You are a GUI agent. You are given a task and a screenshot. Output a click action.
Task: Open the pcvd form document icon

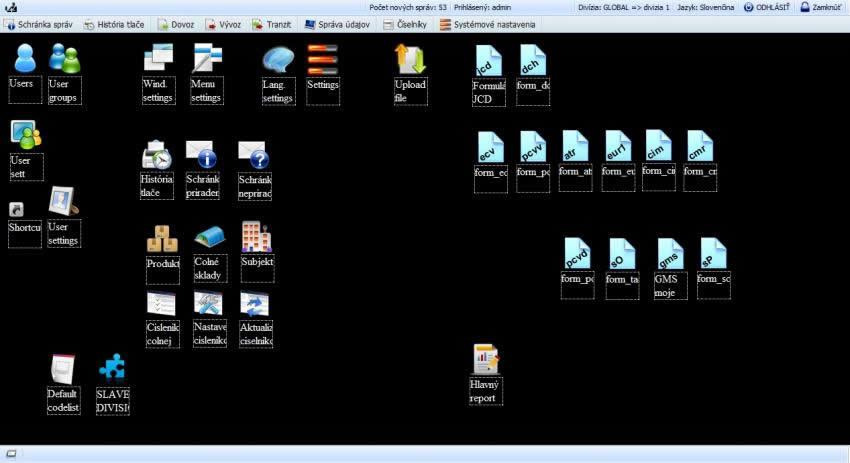(x=577, y=253)
